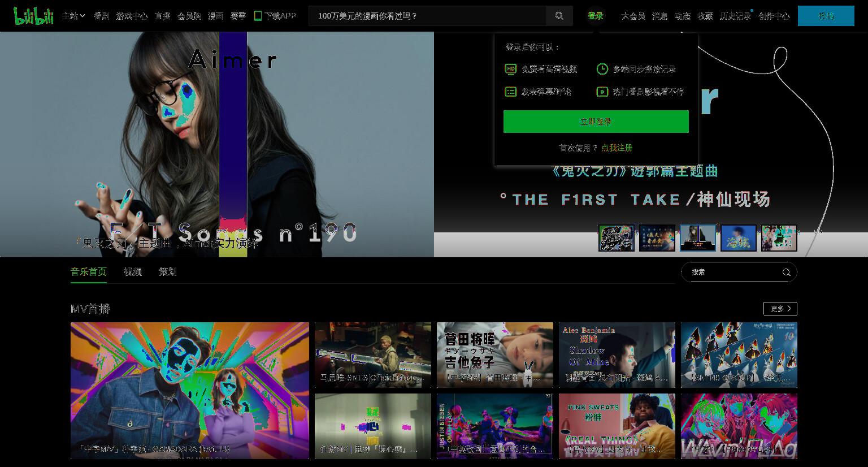Select the last banner carousel thumbnail
The width and height of the screenshot is (868, 467).
point(779,237)
